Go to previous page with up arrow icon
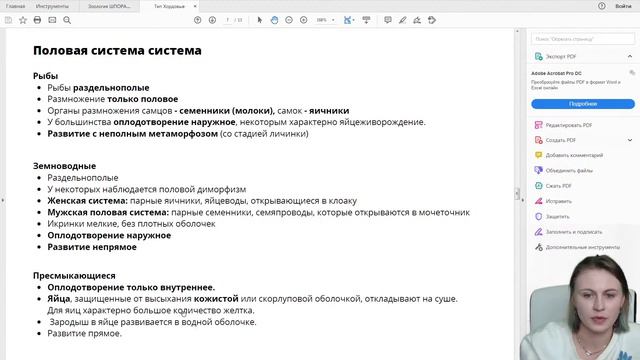 pos(198,20)
